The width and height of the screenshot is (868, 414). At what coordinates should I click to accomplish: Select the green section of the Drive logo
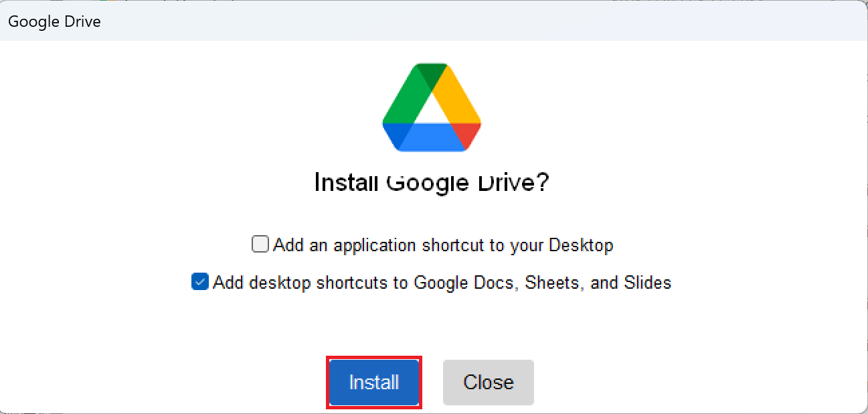pos(406,95)
